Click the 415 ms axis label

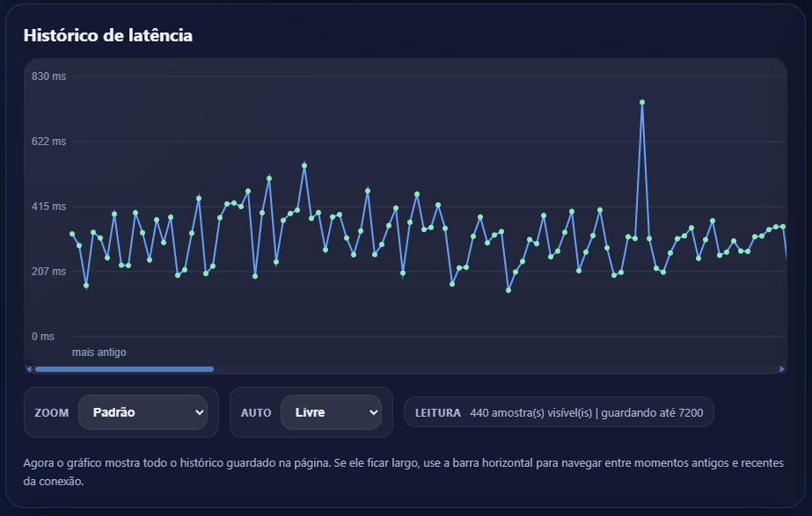pos(48,207)
